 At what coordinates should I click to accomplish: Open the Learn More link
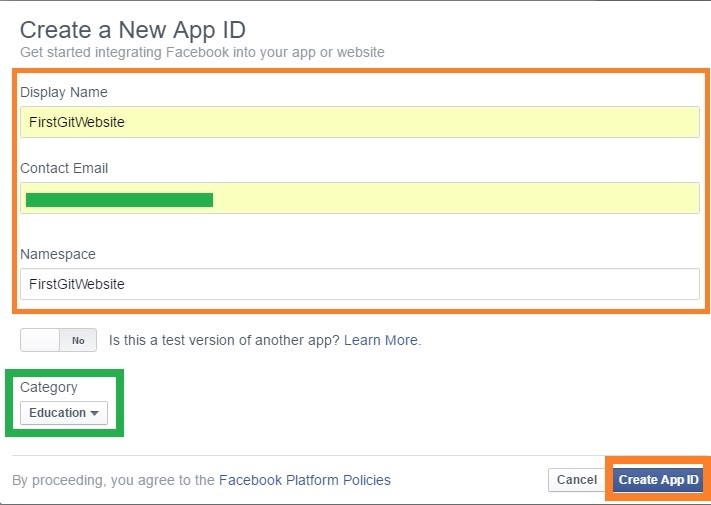point(382,340)
